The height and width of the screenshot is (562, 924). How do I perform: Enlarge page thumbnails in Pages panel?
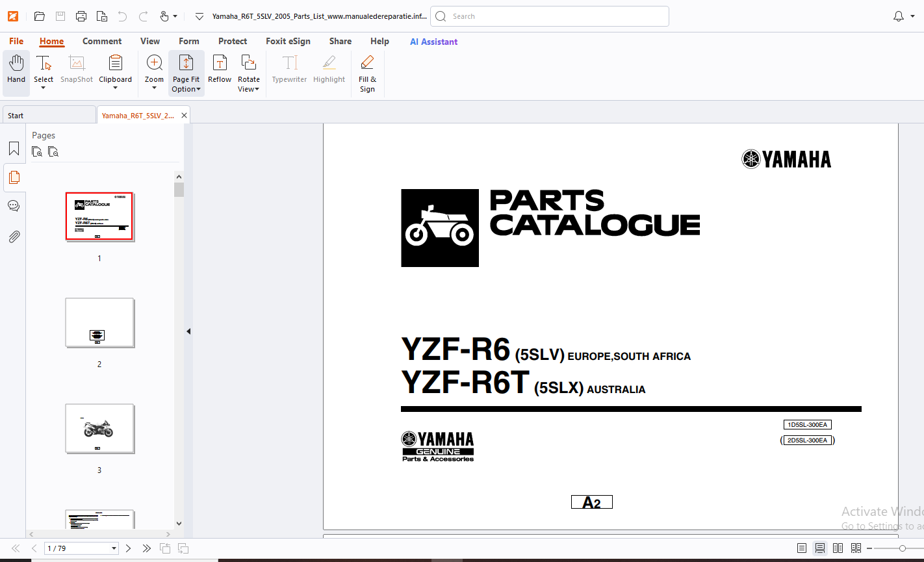pos(37,152)
